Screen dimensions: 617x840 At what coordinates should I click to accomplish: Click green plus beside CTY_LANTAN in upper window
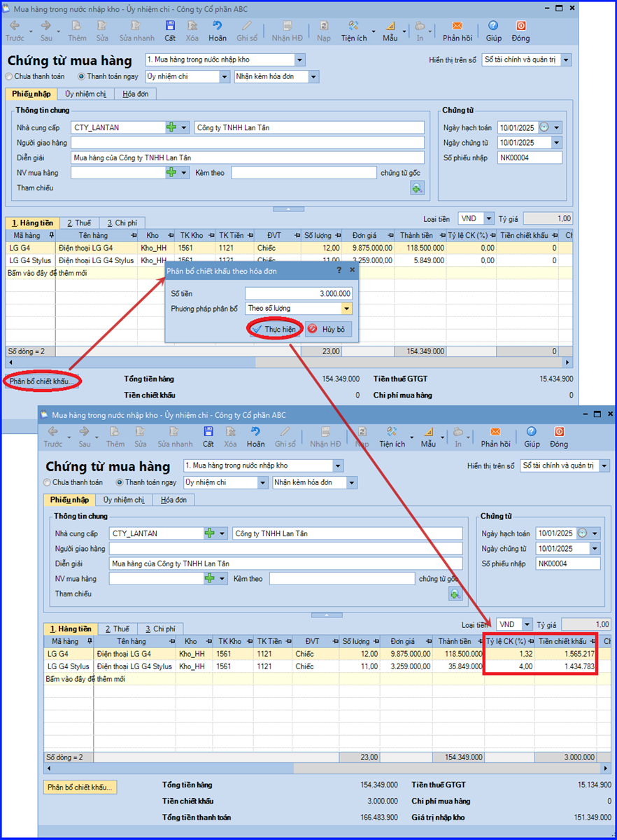tap(171, 127)
